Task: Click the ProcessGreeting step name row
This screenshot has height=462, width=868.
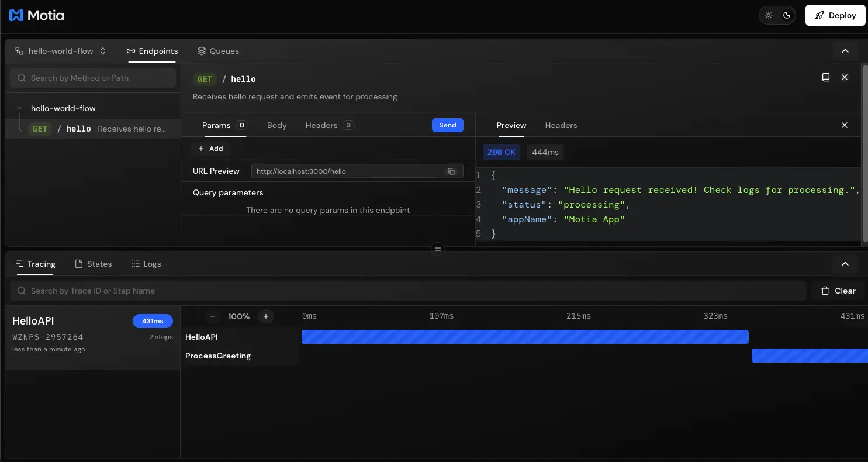Action: point(240,356)
